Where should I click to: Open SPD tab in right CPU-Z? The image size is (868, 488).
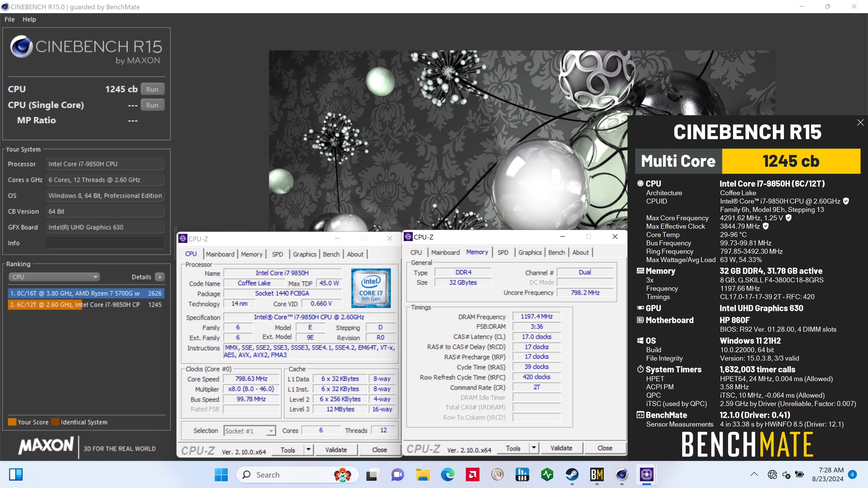[503, 253]
